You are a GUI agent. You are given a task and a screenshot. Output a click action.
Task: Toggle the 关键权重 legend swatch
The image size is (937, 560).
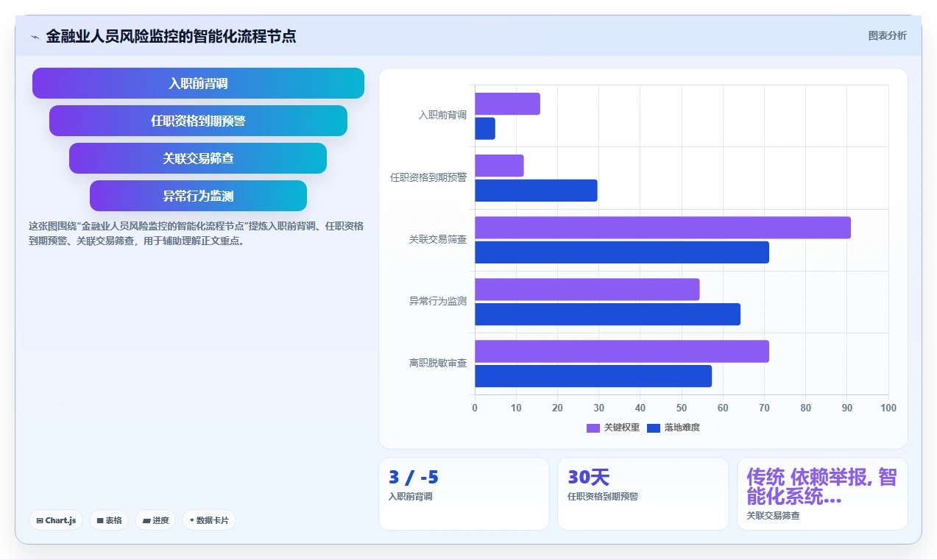(593, 428)
